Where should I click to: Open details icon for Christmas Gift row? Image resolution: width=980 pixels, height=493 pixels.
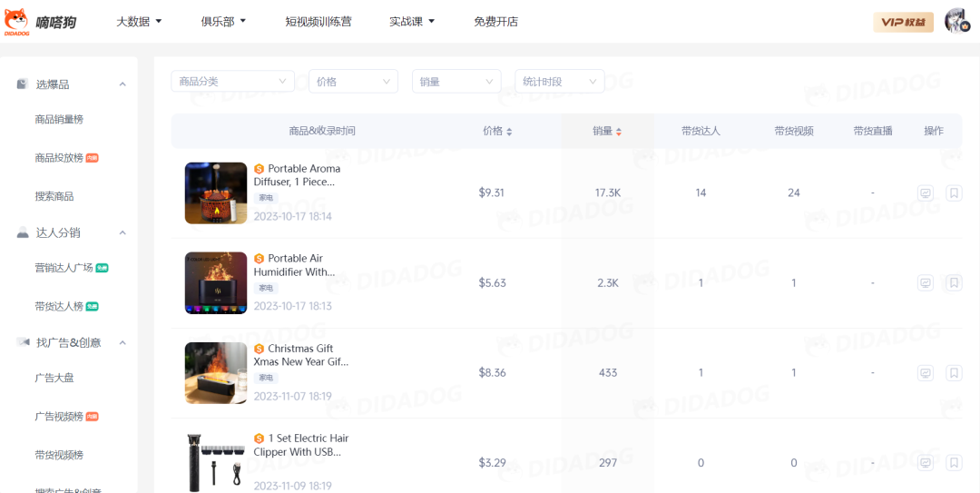[926, 373]
